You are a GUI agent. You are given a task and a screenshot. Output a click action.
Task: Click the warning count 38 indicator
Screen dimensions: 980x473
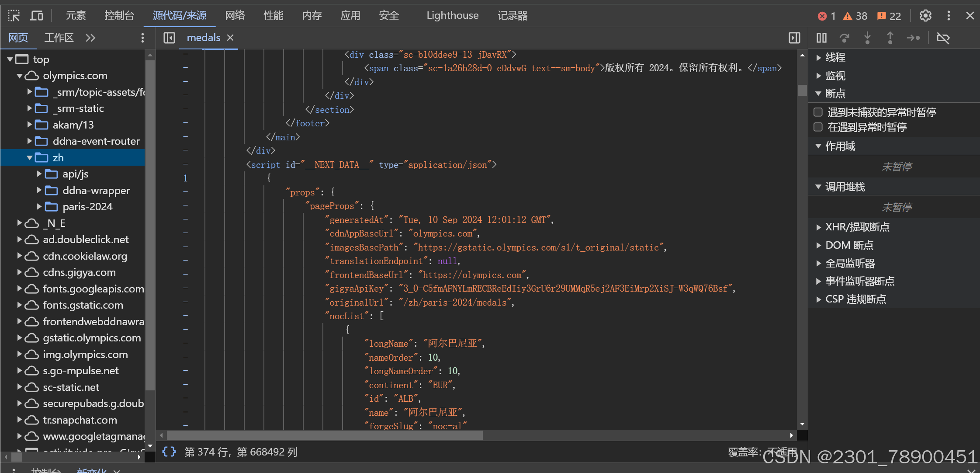point(855,16)
